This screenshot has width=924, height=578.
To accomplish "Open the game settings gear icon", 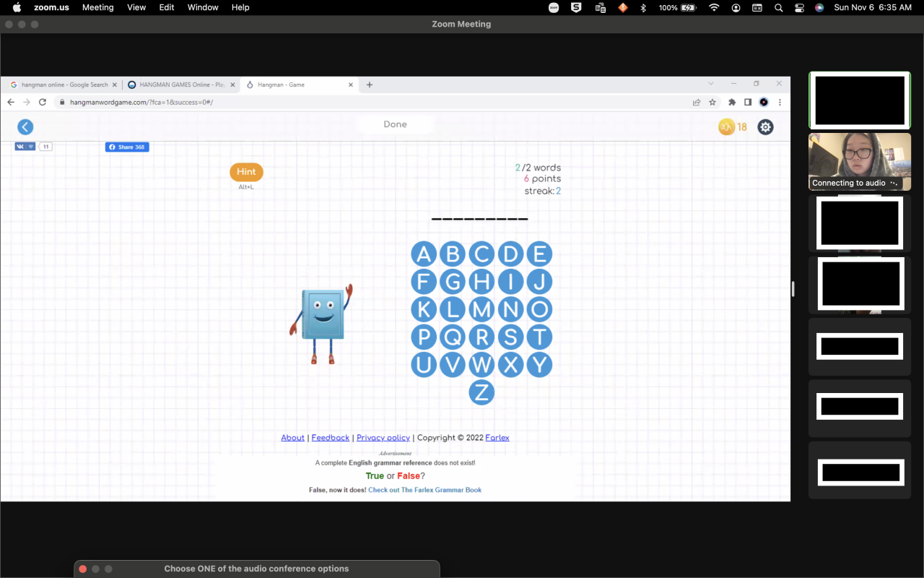I will (765, 127).
